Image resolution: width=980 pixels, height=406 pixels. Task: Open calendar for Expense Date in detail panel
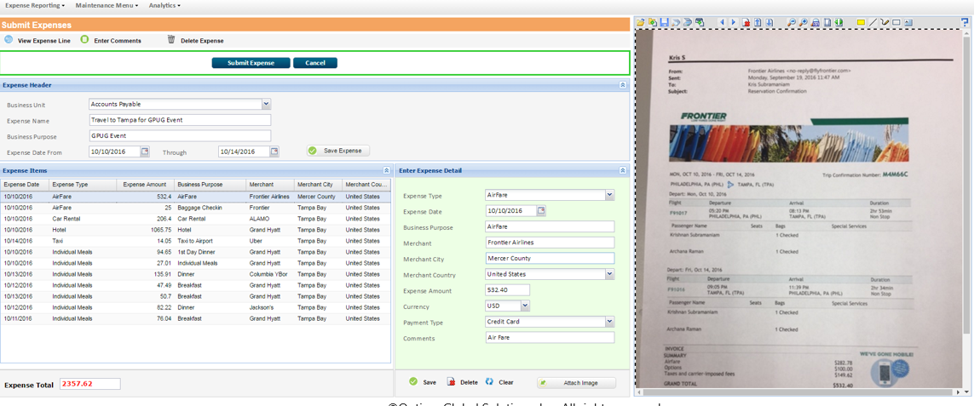point(540,210)
